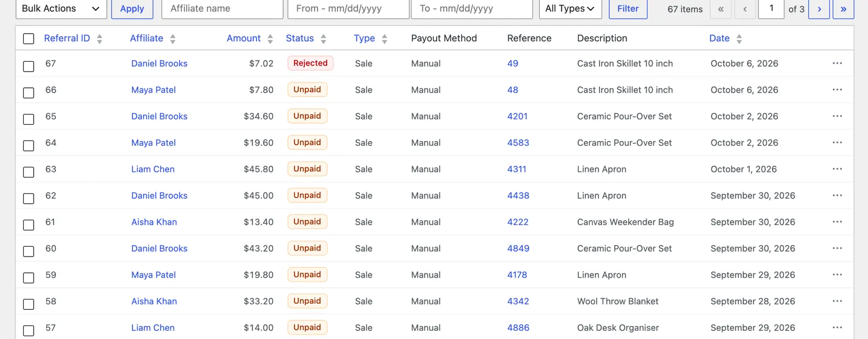The height and width of the screenshot is (339, 868).
Task: Open row actions menu for referral 59
Action: pos(837,275)
